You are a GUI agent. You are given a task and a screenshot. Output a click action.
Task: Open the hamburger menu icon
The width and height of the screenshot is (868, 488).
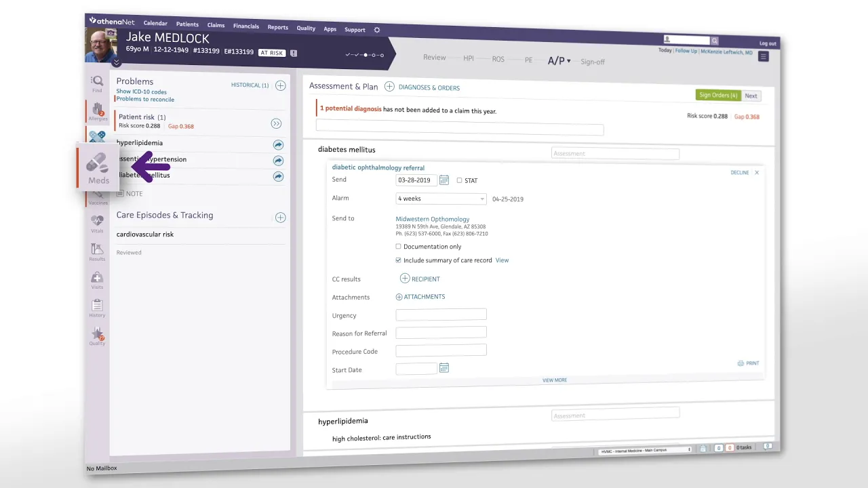pyautogui.click(x=763, y=57)
